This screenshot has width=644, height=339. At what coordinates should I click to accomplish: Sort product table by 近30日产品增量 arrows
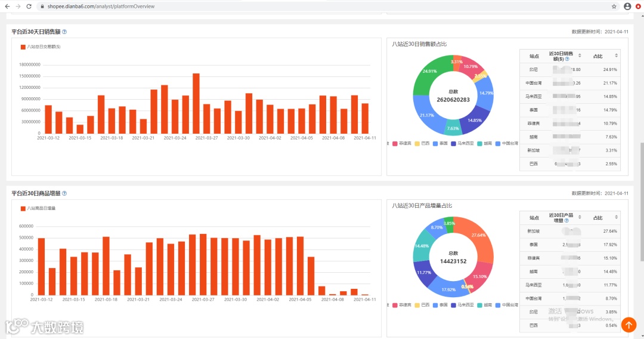pyautogui.click(x=580, y=217)
